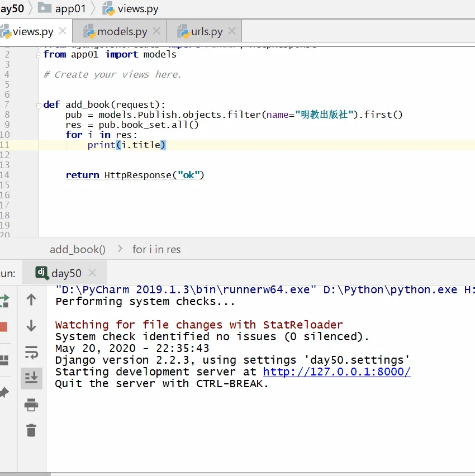
Task: Close the urls.py tab
Action: 232,31
